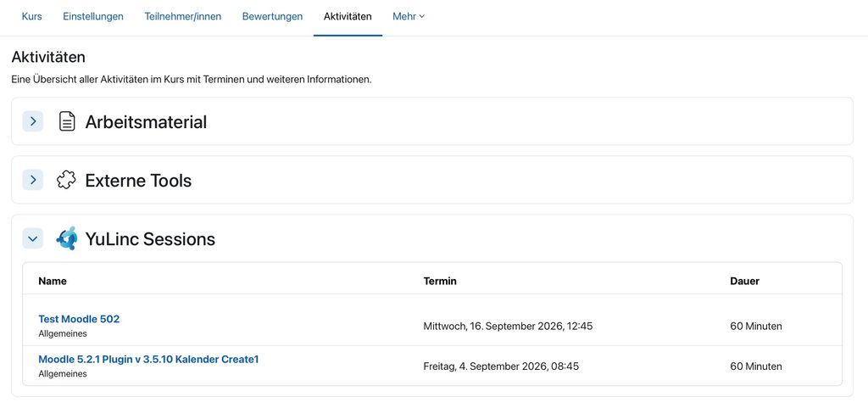Click the YuLinc Sessions logo icon
The height and width of the screenshot is (408, 868).
click(66, 238)
